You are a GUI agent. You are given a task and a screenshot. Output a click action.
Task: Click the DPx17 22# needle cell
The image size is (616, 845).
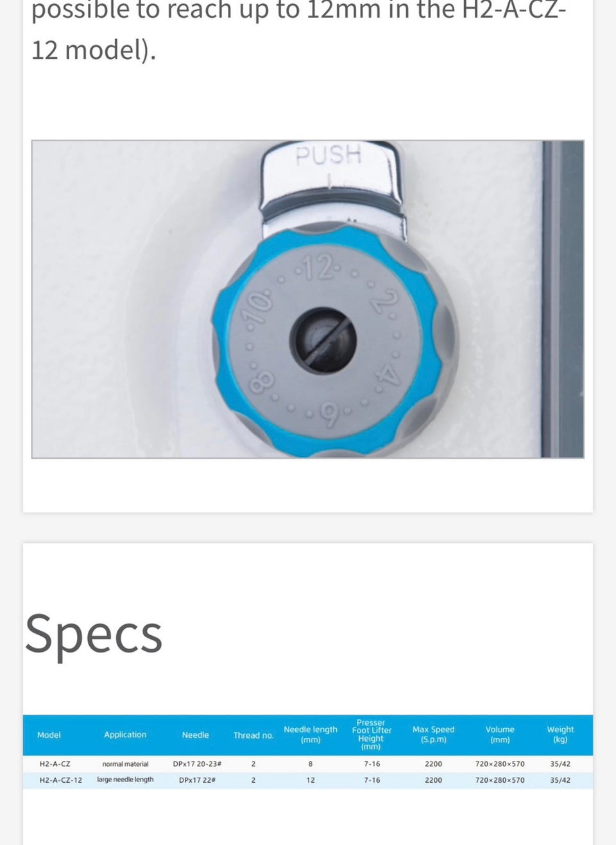point(197,780)
